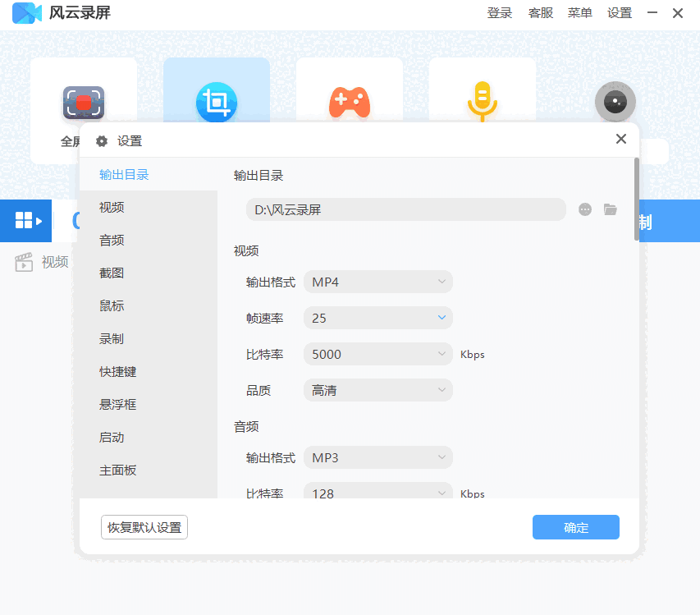Viewport: 700px width, 615px height.
Task: Click the round more-options icon beside the output path
Action: pyautogui.click(x=585, y=209)
